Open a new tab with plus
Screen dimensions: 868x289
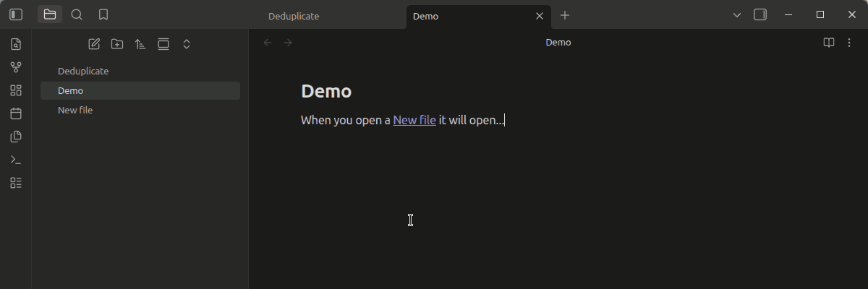(565, 15)
